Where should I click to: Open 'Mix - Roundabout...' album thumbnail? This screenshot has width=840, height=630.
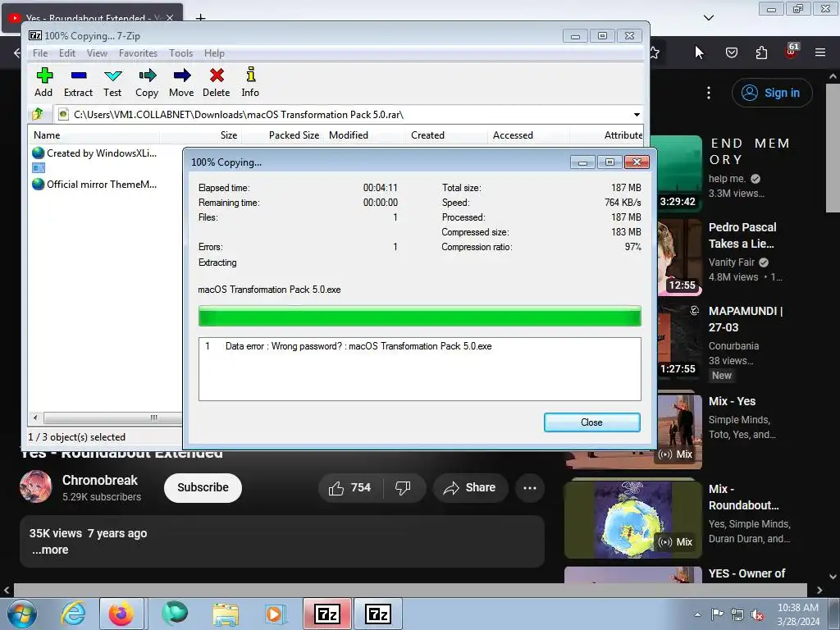(632, 519)
